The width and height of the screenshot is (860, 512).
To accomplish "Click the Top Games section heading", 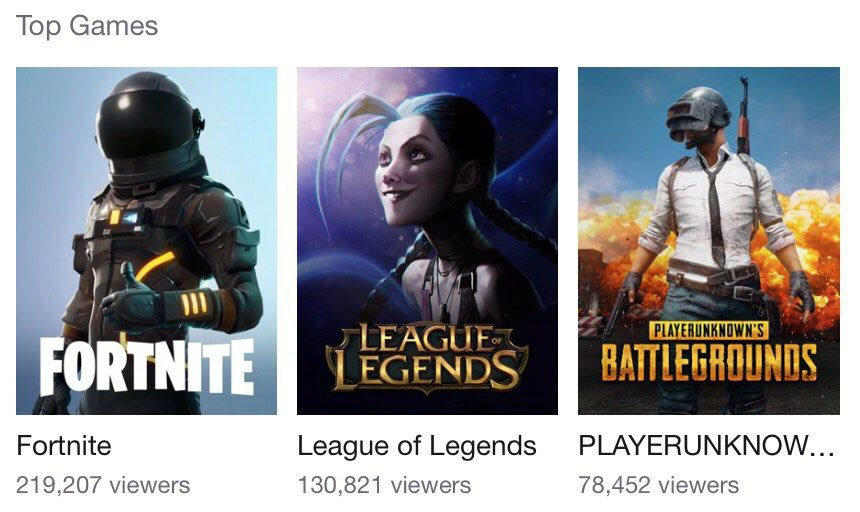I will click(87, 26).
